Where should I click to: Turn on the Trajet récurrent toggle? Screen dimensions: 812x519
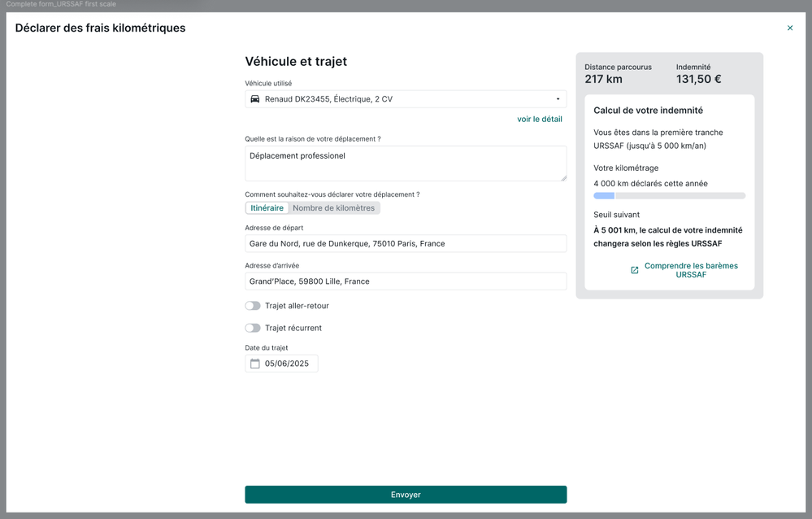click(x=253, y=328)
